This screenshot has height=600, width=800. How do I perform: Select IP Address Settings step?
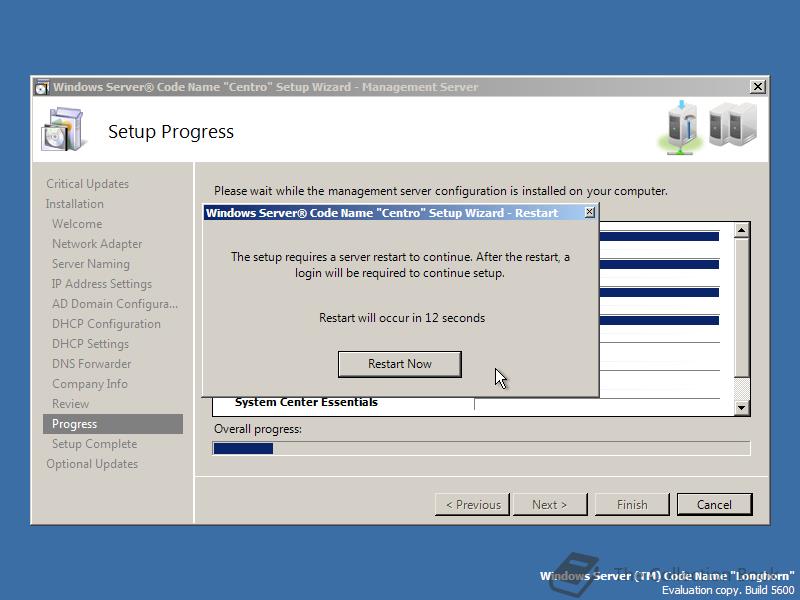pos(102,284)
